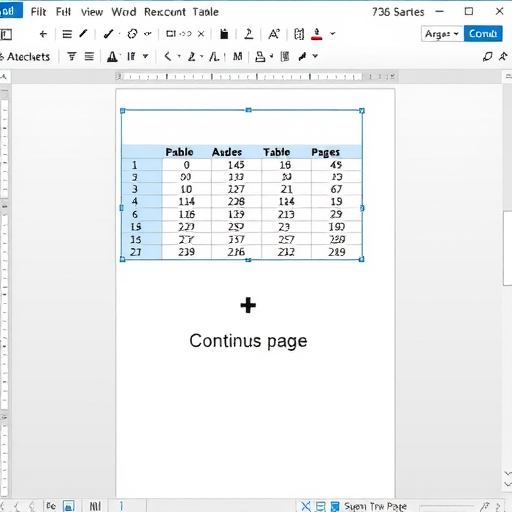Image resolution: width=512 pixels, height=512 pixels.
Task: Open the Full menu
Action: coord(63,12)
